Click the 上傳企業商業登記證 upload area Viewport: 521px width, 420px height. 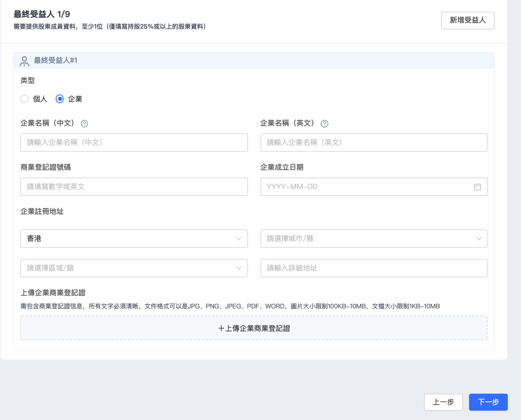[254, 328]
